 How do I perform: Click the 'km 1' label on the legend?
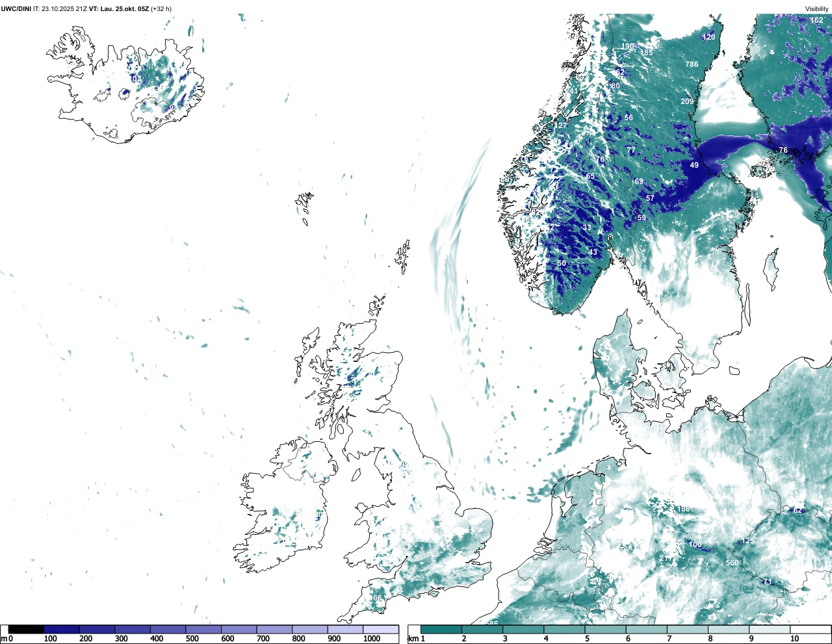click(417, 639)
